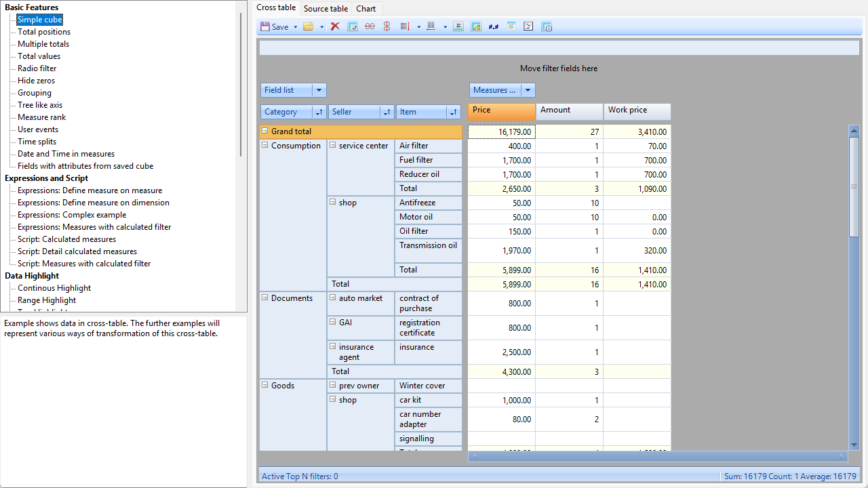
Task: Open the Field list dropdown
Action: (319, 90)
